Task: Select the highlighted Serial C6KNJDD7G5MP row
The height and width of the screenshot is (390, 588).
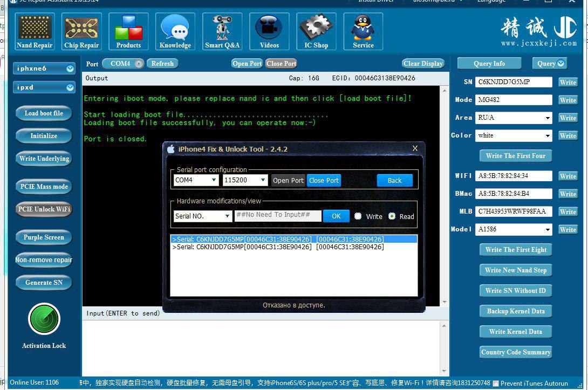Action: point(293,240)
